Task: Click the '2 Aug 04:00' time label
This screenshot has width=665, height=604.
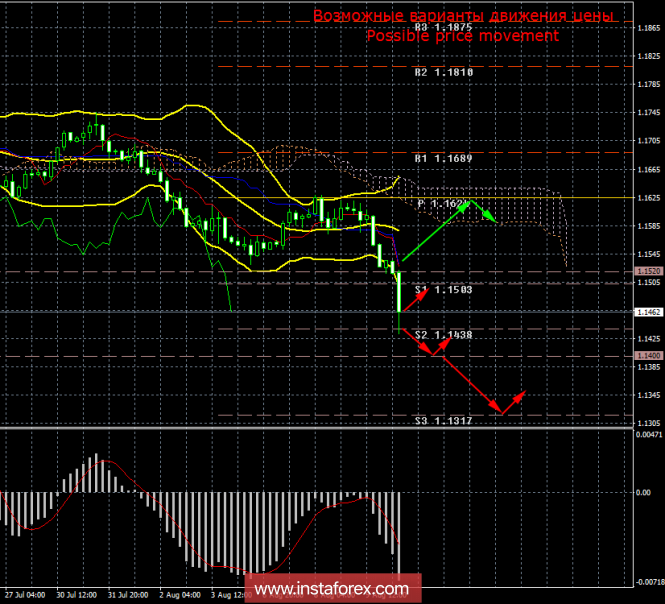Action: [x=180, y=595]
